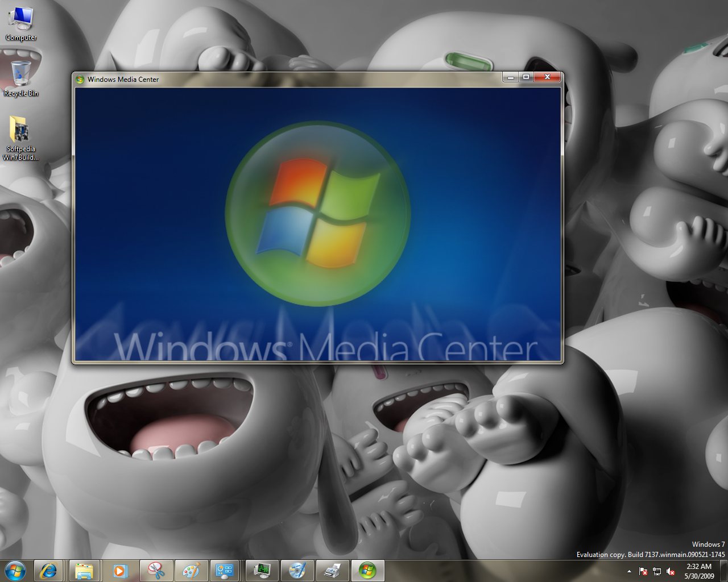Open the Softpedia Win7Build folder icon
This screenshot has width=728, height=582.
(x=21, y=138)
